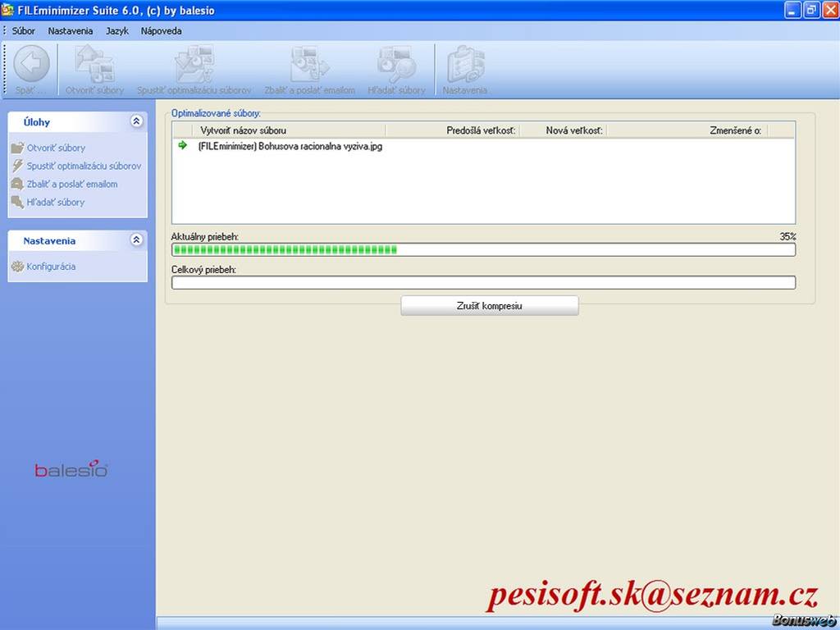Open the Súbor menu

pyautogui.click(x=24, y=31)
